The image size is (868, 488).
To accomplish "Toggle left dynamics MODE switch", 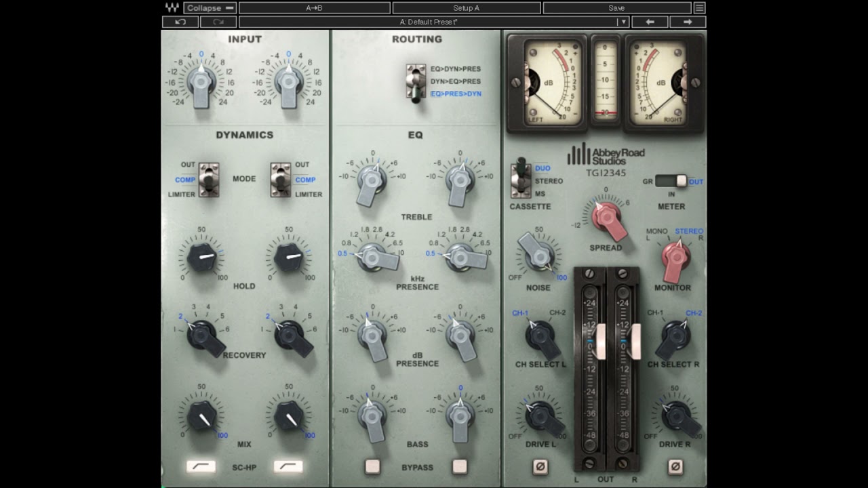I will click(x=208, y=180).
